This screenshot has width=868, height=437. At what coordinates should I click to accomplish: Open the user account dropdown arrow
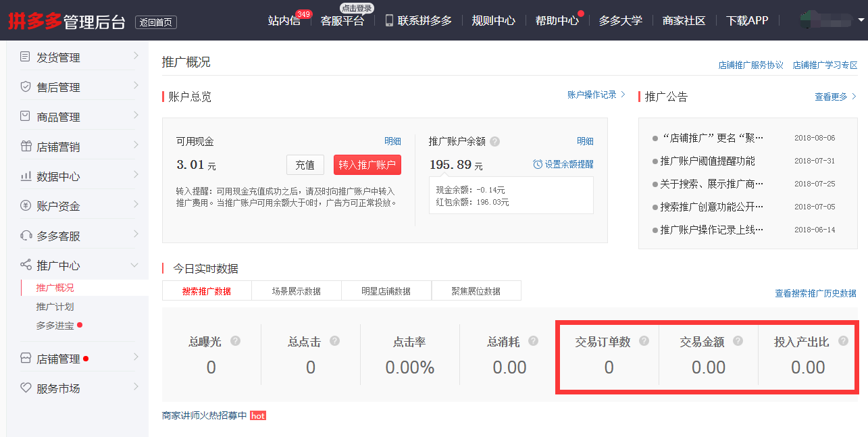[861, 20]
